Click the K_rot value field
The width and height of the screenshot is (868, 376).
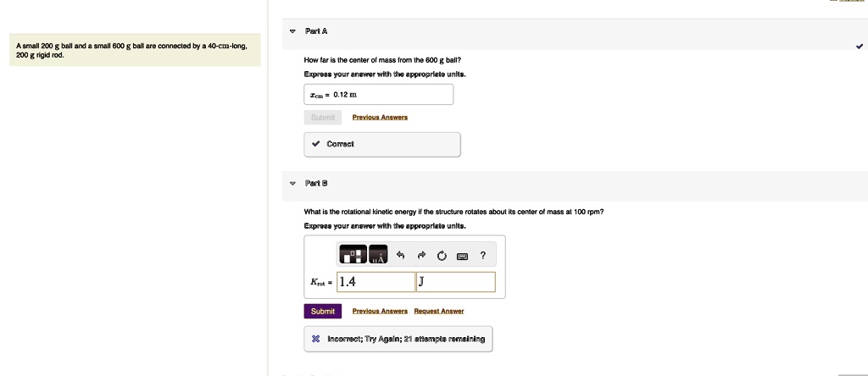tap(376, 282)
